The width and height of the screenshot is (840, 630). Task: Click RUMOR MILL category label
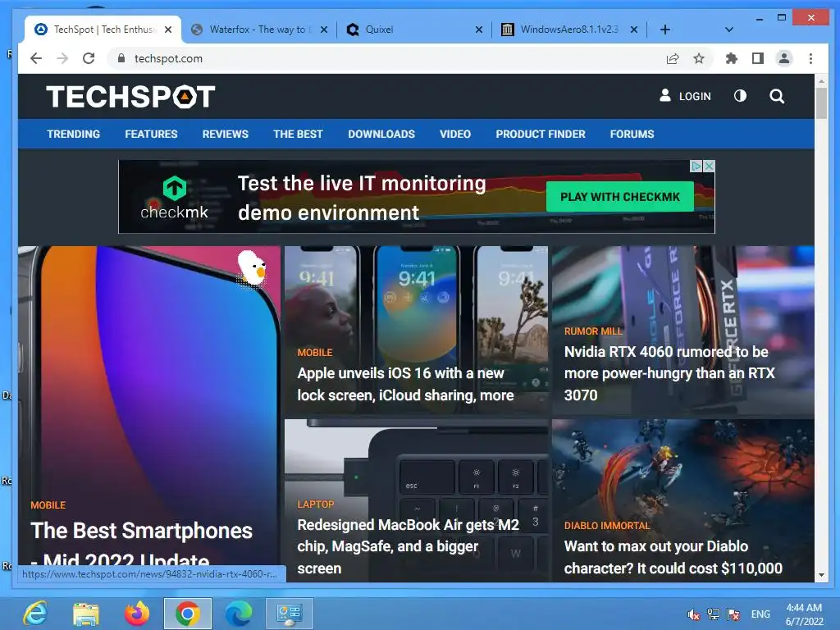pyautogui.click(x=593, y=331)
